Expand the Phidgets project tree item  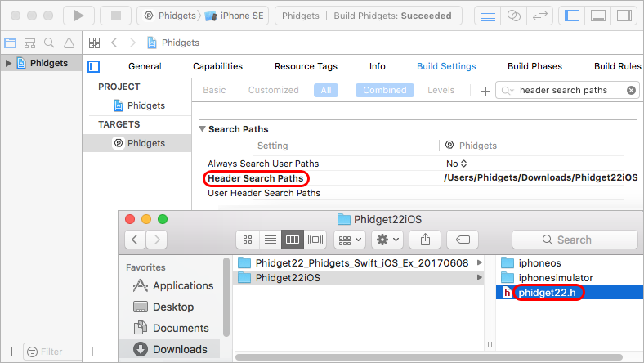coord(8,63)
